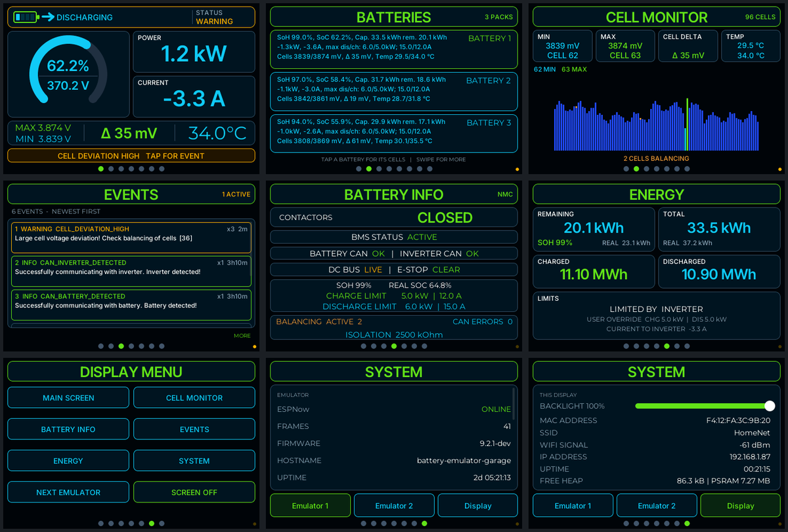Click the battery icon beside DISCHARGING
This screenshot has width=788, height=532.
tap(26, 17)
